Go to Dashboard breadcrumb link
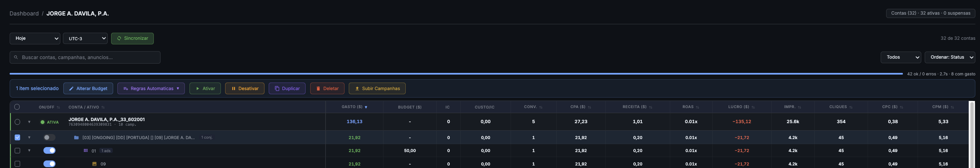 [24, 13]
